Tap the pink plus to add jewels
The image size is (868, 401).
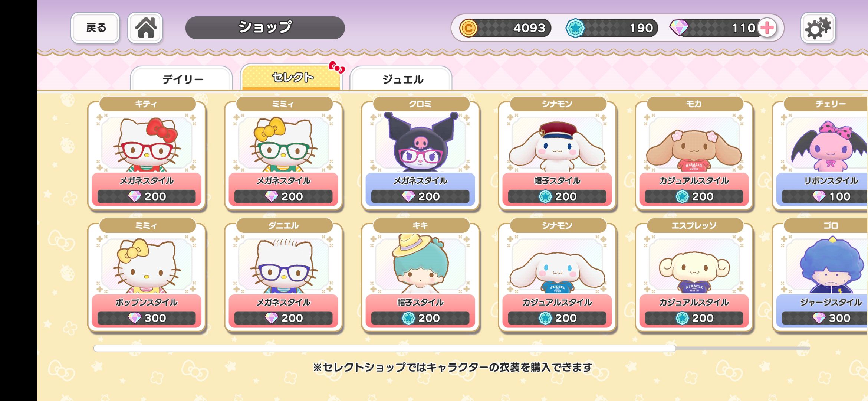[x=767, y=28]
